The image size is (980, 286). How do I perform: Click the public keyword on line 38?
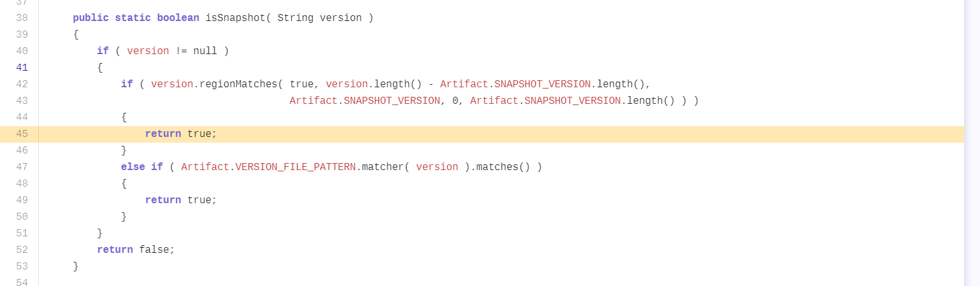coord(91,18)
